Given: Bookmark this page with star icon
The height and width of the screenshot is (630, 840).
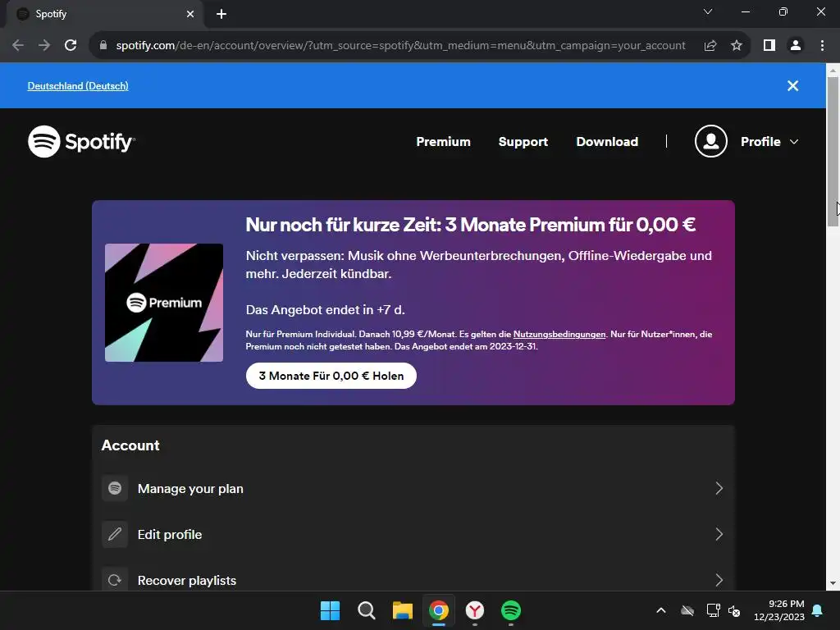Looking at the screenshot, I should pos(737,46).
